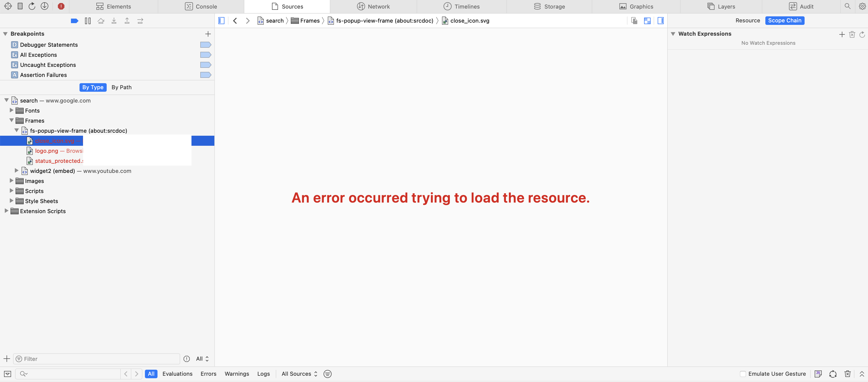This screenshot has height=382, width=868.
Task: Expand the Scripts folder
Action: point(12,191)
